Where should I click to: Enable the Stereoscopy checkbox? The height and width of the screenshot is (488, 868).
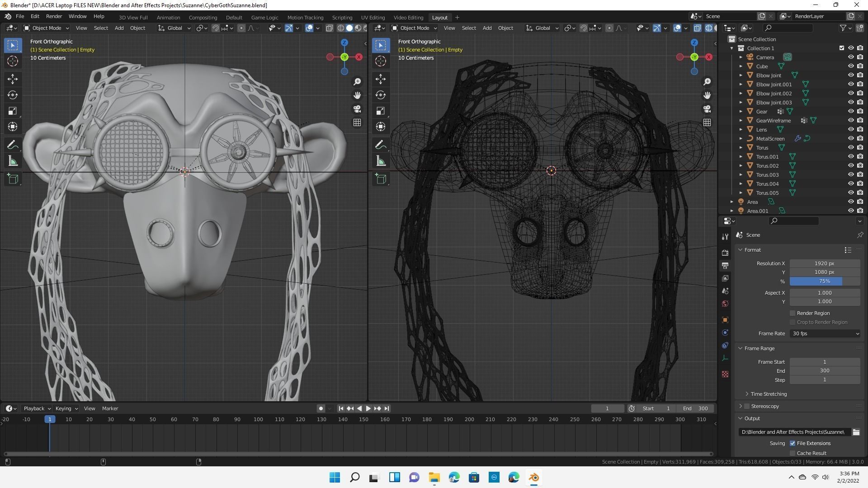(747, 406)
